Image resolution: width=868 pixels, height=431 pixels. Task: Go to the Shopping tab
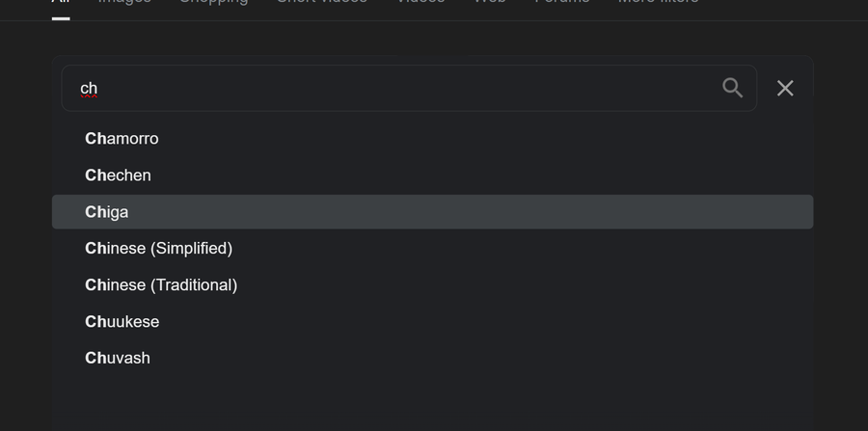click(x=214, y=2)
